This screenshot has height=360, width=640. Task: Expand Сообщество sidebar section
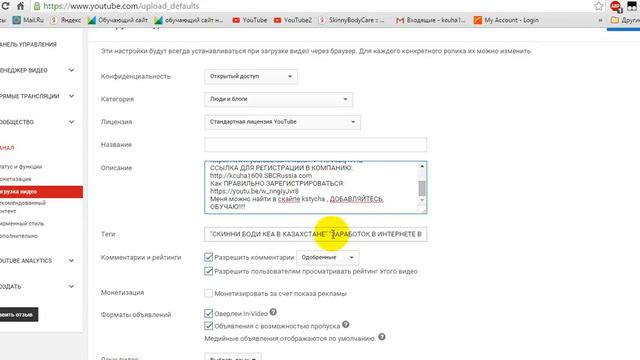[71, 122]
